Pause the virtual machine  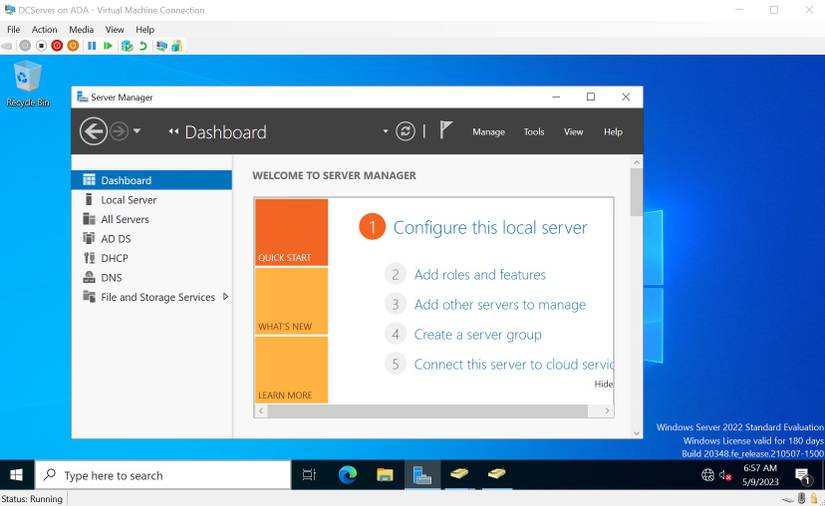92,46
